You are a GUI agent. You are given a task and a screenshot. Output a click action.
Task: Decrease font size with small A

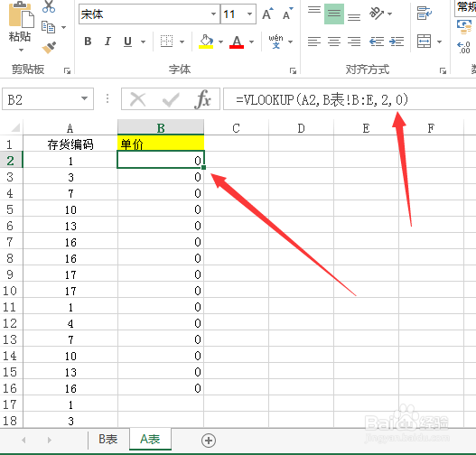[x=287, y=14]
